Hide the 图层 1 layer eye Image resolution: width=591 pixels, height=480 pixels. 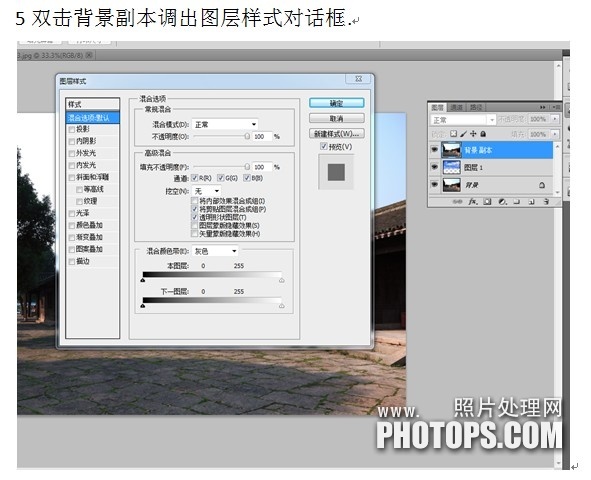pos(434,167)
